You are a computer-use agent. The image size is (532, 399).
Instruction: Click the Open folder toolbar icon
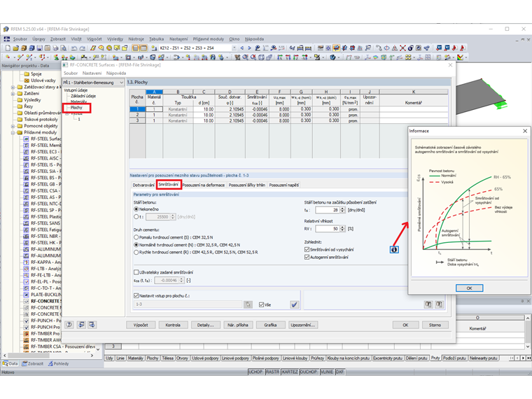tap(15, 48)
